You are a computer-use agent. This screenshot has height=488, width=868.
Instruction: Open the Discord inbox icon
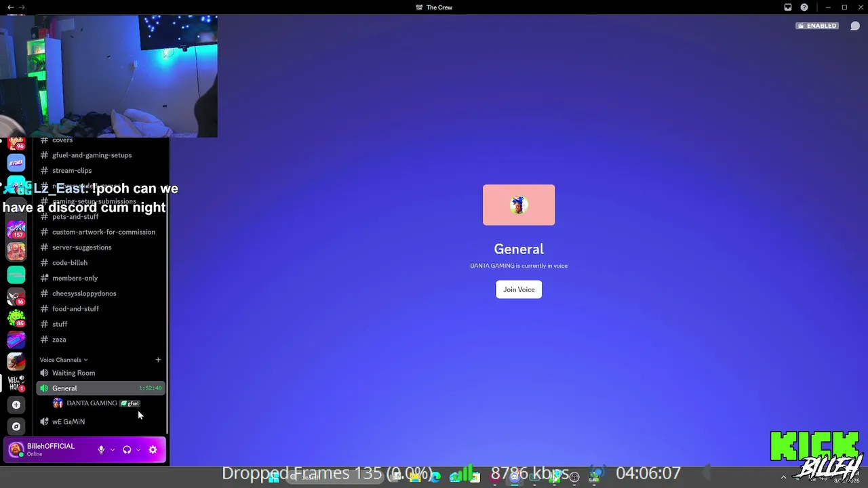[x=788, y=7]
